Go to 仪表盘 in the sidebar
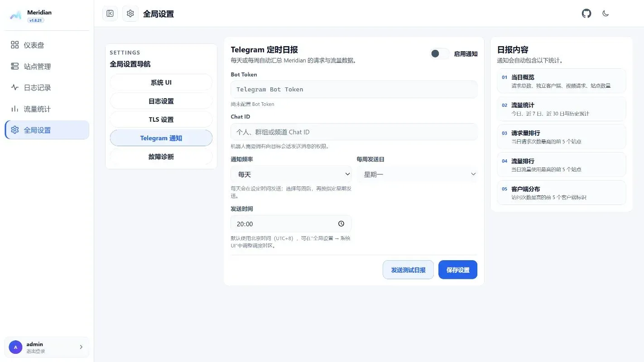 (x=47, y=45)
